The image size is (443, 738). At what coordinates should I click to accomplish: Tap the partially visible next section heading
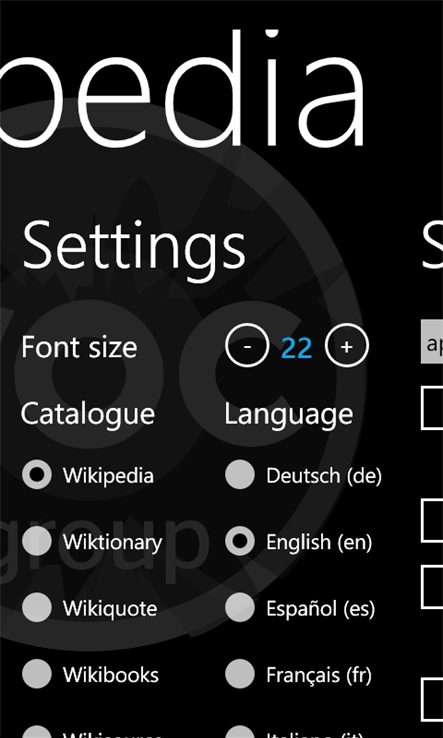click(x=432, y=246)
